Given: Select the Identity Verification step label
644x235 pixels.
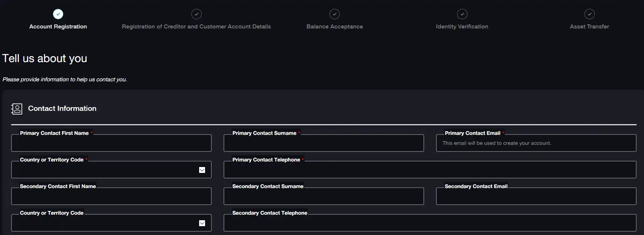Looking at the screenshot, I should point(462,27).
